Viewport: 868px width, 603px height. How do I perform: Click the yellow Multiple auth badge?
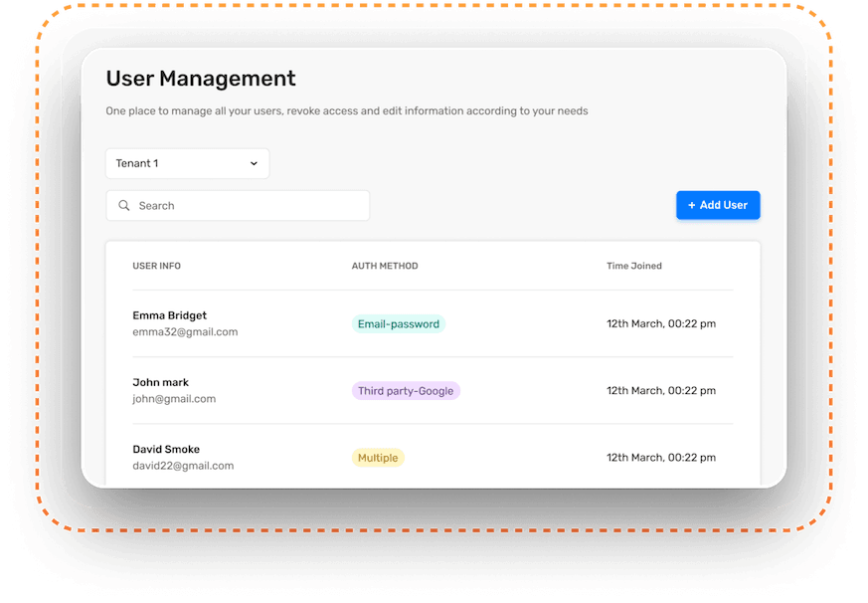click(378, 458)
